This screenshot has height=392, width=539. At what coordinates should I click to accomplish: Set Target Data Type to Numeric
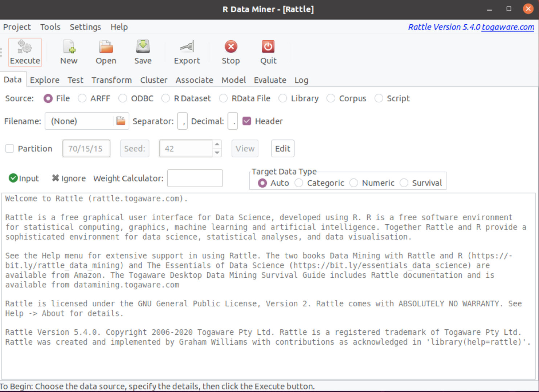[x=354, y=183]
